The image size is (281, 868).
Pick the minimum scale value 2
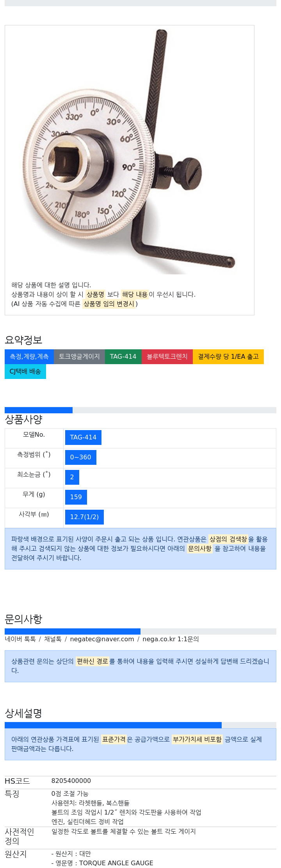[72, 477]
